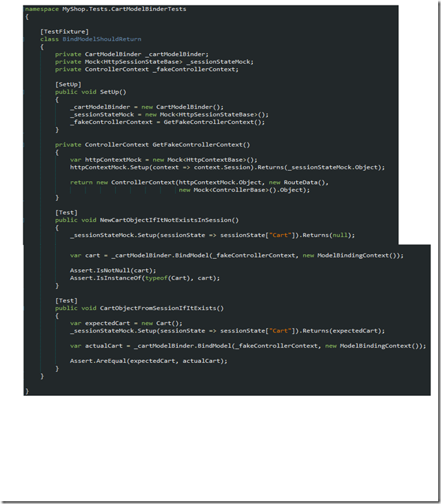Click the private Mock<HttpSessionStateBase> _sessionStateMock field declaration
This screenshot has height=504, width=441.
click(x=154, y=62)
